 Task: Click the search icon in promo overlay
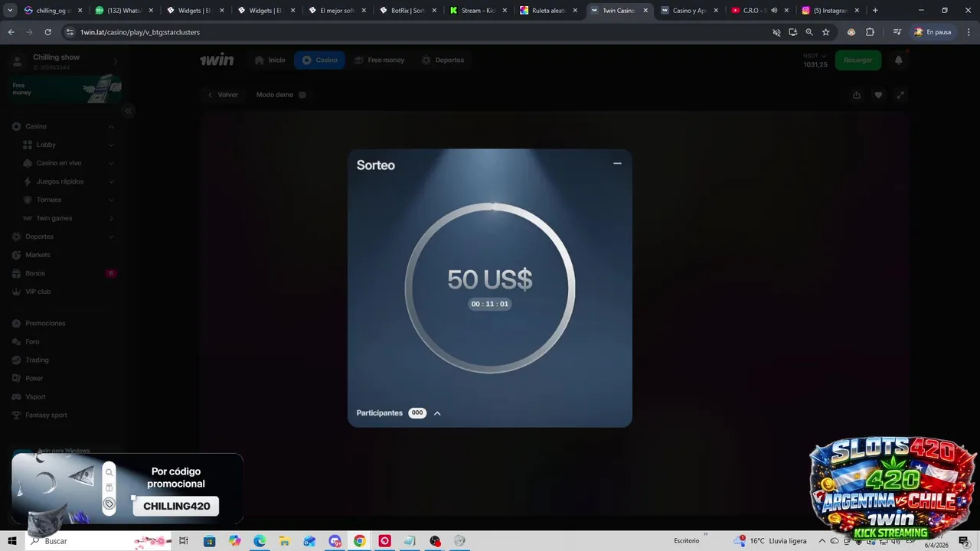tap(109, 472)
